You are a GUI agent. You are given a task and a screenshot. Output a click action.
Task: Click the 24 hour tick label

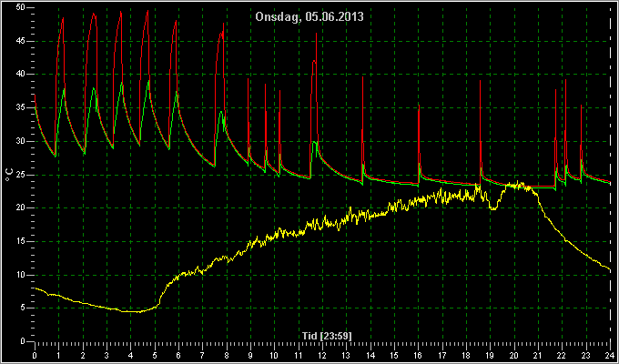pos(610,355)
